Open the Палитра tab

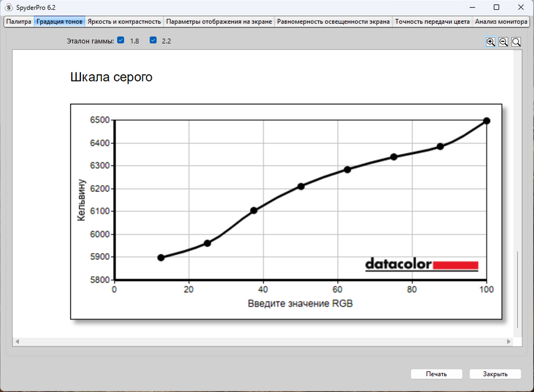(19, 21)
